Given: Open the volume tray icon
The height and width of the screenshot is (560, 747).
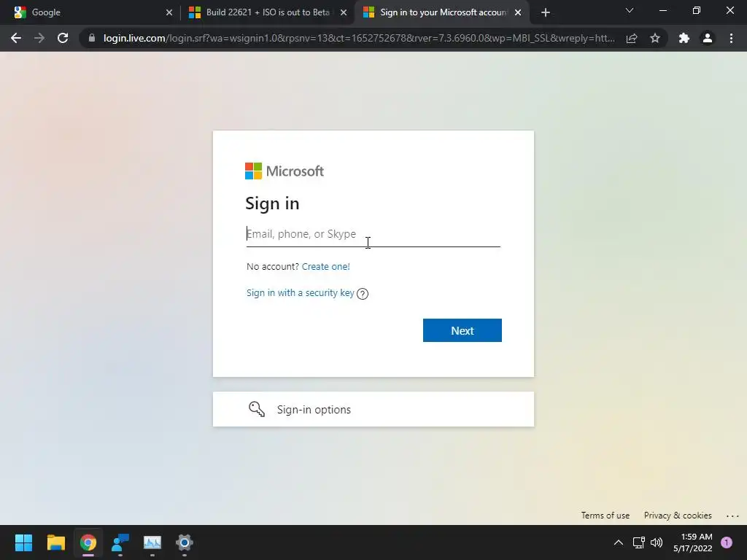Looking at the screenshot, I should 657,542.
